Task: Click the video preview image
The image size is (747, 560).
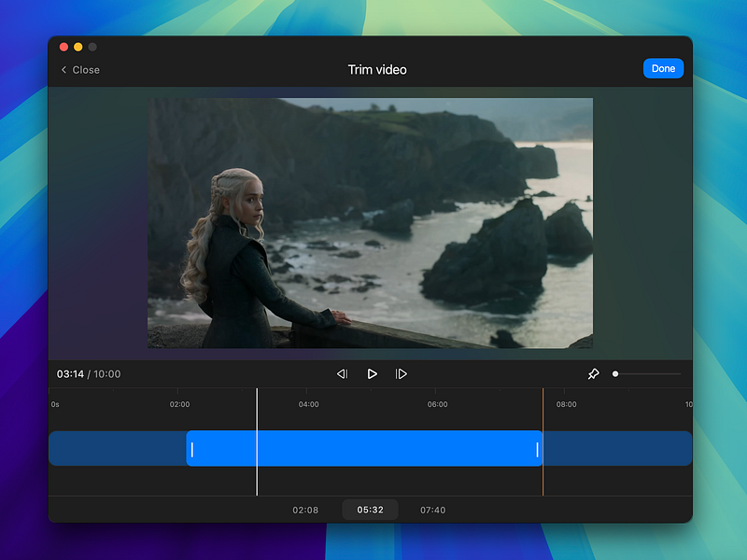Action: (x=370, y=223)
